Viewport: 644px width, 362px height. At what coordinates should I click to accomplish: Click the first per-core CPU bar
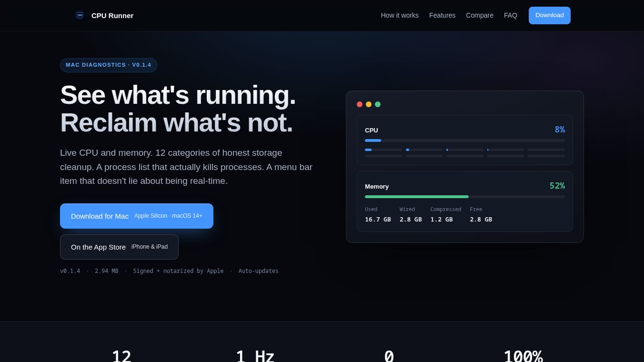pyautogui.click(x=383, y=150)
